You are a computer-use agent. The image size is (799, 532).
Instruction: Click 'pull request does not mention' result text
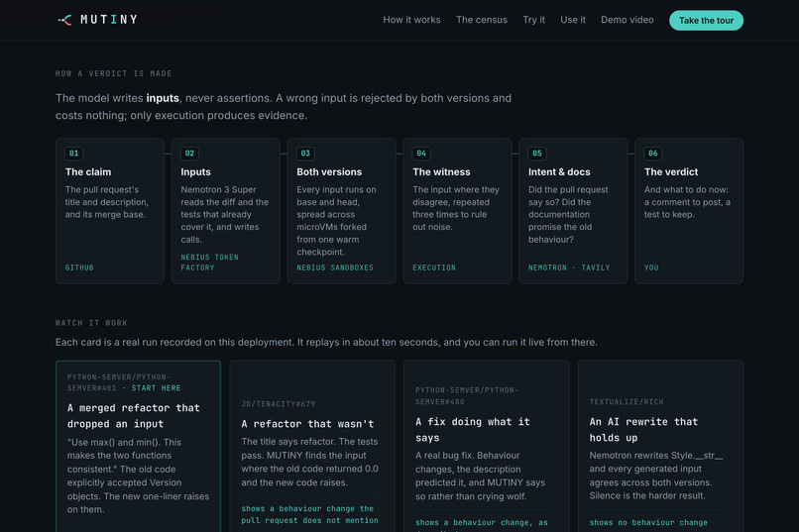(310, 520)
